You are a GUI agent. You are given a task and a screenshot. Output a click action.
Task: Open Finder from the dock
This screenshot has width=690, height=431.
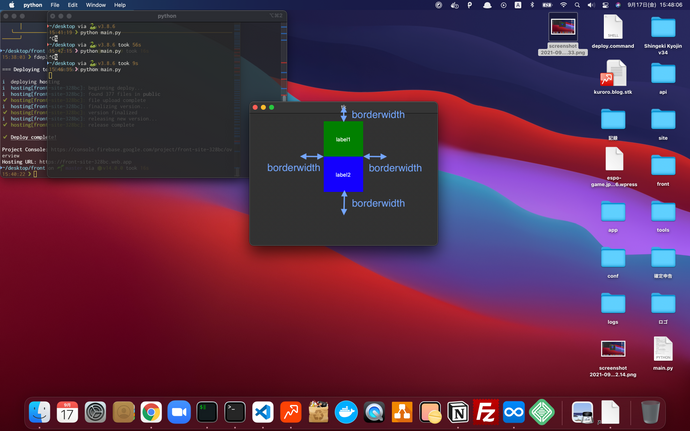pyautogui.click(x=40, y=411)
